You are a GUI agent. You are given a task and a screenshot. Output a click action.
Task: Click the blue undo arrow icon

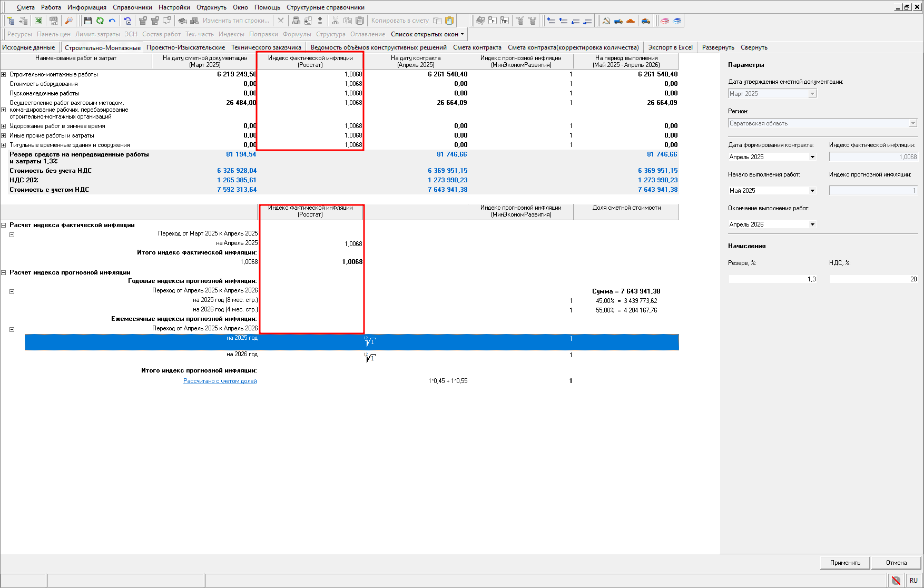pyautogui.click(x=112, y=21)
